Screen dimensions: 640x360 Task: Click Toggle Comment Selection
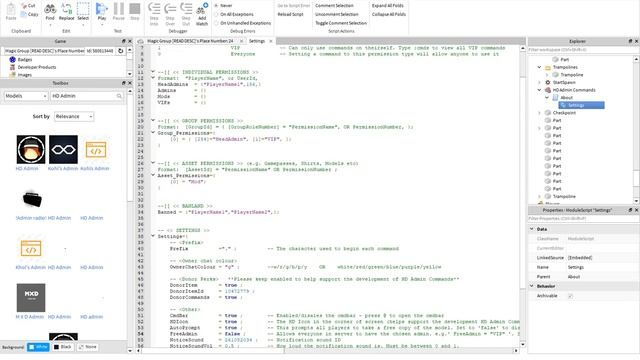tap(341, 23)
